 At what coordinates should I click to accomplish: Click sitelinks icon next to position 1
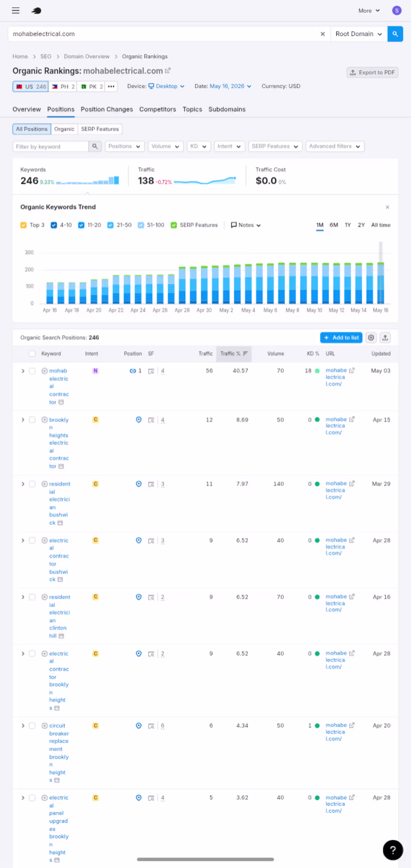(x=133, y=371)
